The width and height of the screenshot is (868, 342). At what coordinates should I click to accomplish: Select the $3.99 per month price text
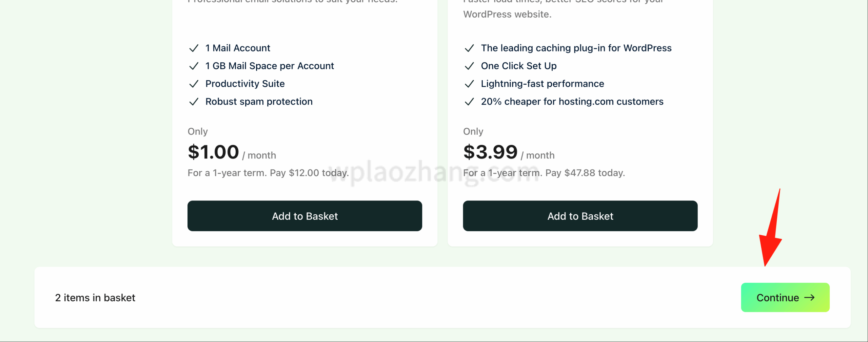coord(490,152)
